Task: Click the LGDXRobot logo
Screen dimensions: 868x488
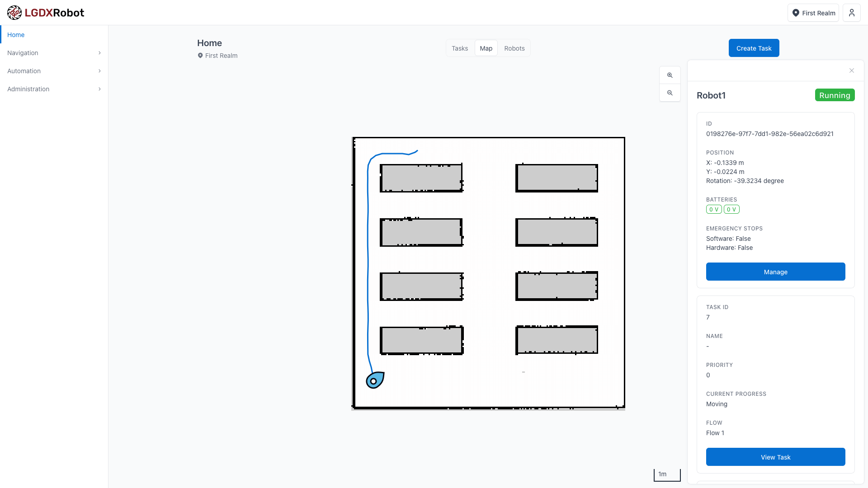Action: point(46,13)
